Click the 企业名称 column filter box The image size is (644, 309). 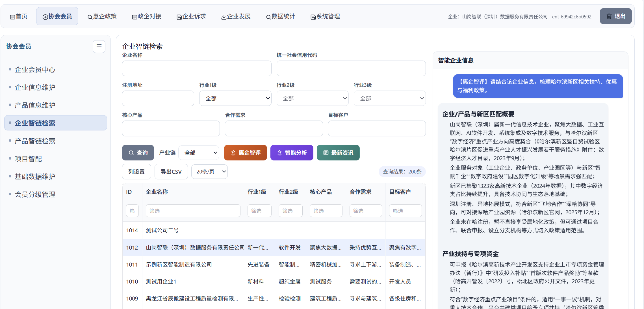click(193, 211)
